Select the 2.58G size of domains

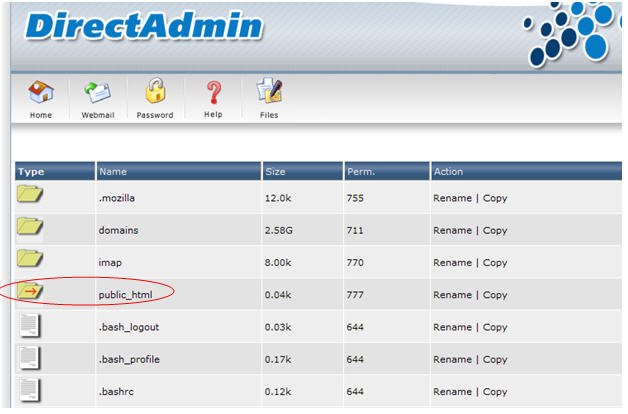tap(279, 231)
